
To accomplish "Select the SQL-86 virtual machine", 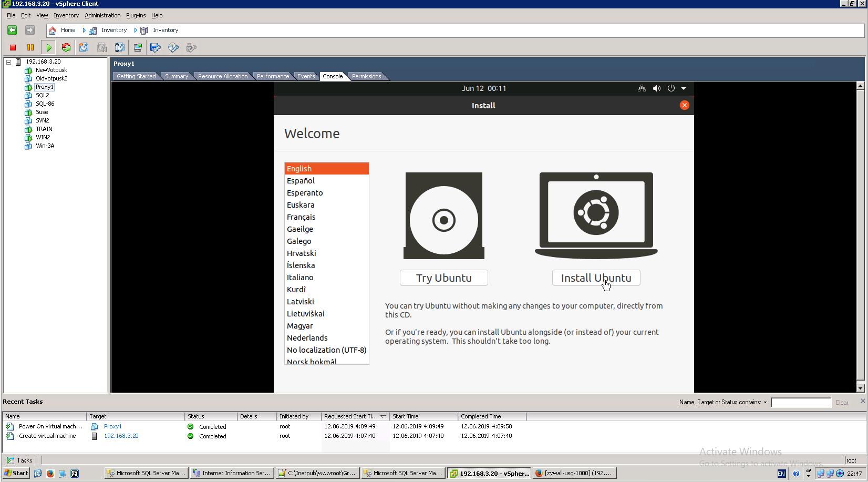I will (45, 104).
